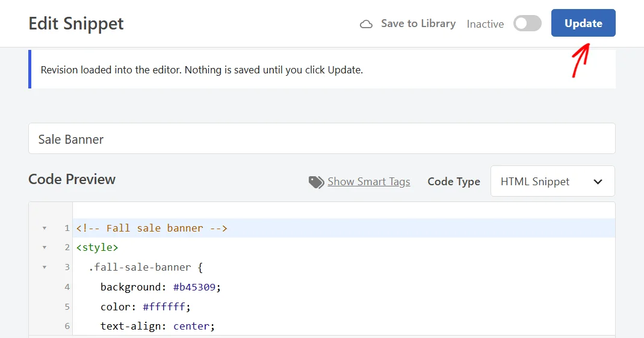This screenshot has height=338, width=644.
Task: Click line number 6 in gutter
Action: (67, 326)
